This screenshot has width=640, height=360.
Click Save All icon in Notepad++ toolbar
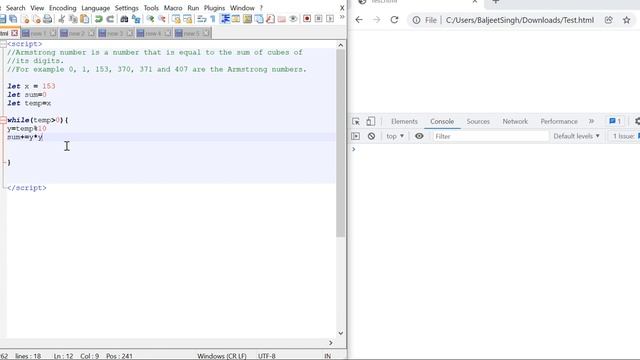click(x=13, y=19)
